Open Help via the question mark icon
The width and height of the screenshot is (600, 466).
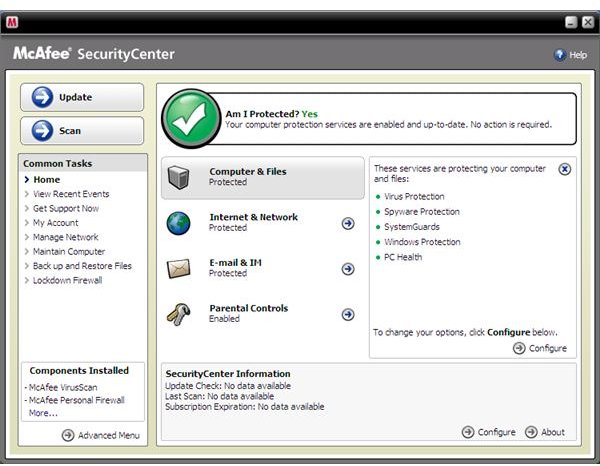(x=560, y=55)
